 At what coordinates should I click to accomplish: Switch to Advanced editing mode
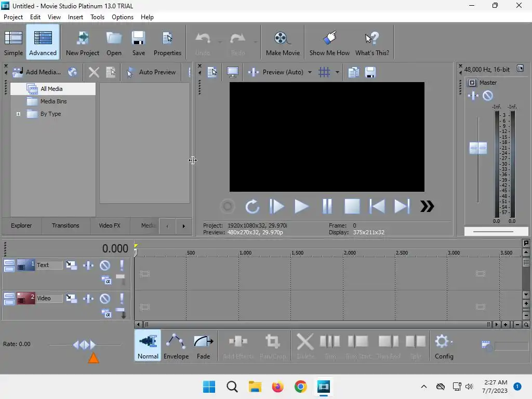click(x=43, y=43)
